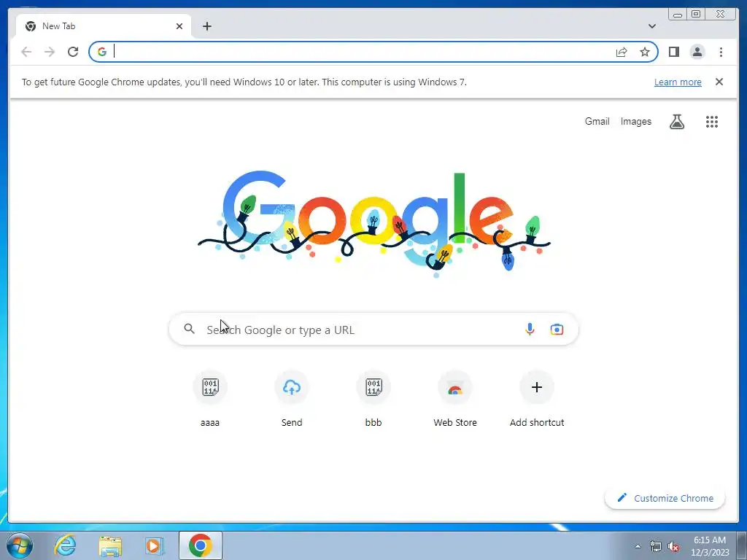The image size is (747, 560).
Task: Open Google Images link
Action: (635, 122)
